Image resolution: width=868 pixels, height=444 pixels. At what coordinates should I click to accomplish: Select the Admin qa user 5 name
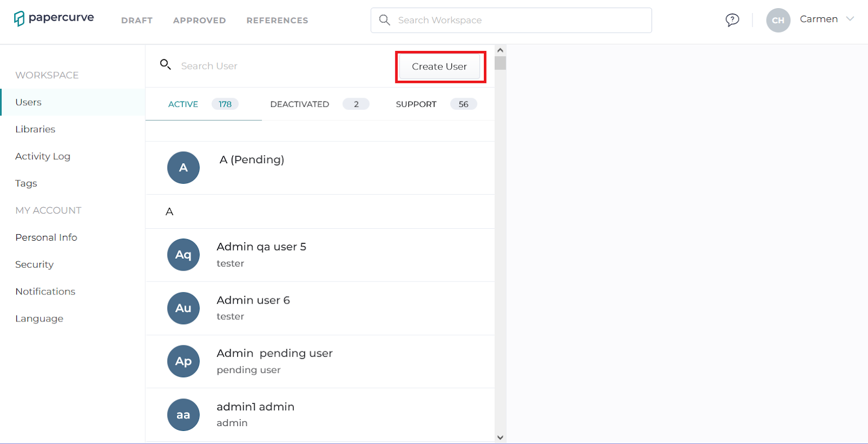point(261,247)
